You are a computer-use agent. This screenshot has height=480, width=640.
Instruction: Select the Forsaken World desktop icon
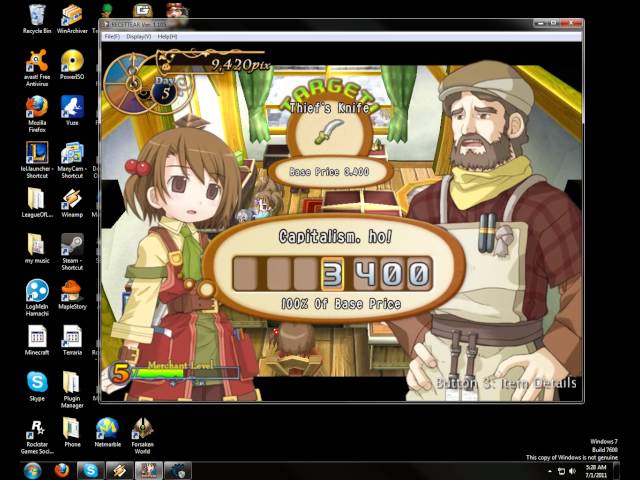coord(142,436)
